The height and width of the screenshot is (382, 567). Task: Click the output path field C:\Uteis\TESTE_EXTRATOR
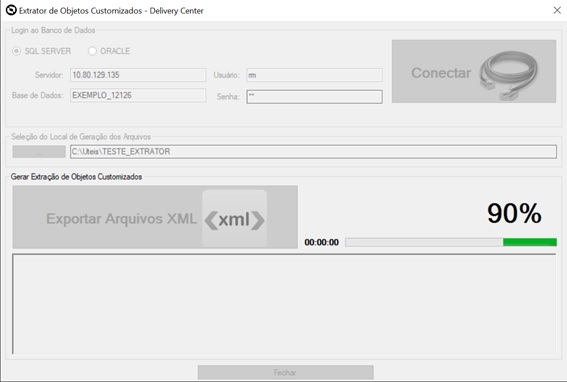coord(313,152)
